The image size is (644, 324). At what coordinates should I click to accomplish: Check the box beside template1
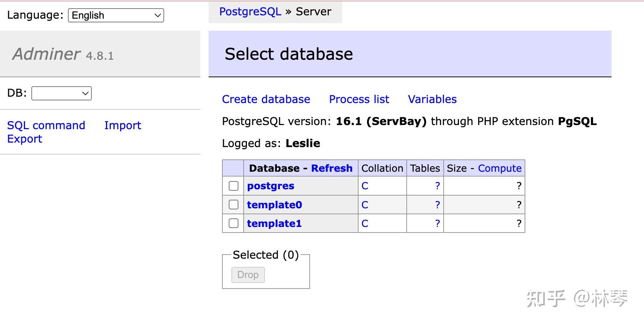[x=234, y=223]
